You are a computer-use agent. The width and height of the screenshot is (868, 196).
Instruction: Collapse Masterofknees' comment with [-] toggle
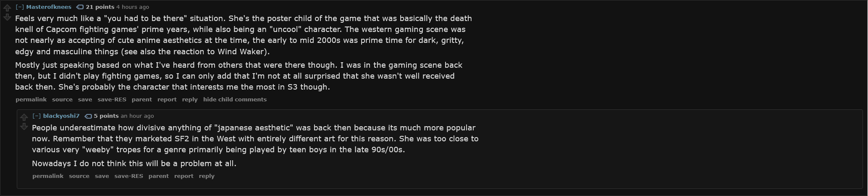coord(20,7)
